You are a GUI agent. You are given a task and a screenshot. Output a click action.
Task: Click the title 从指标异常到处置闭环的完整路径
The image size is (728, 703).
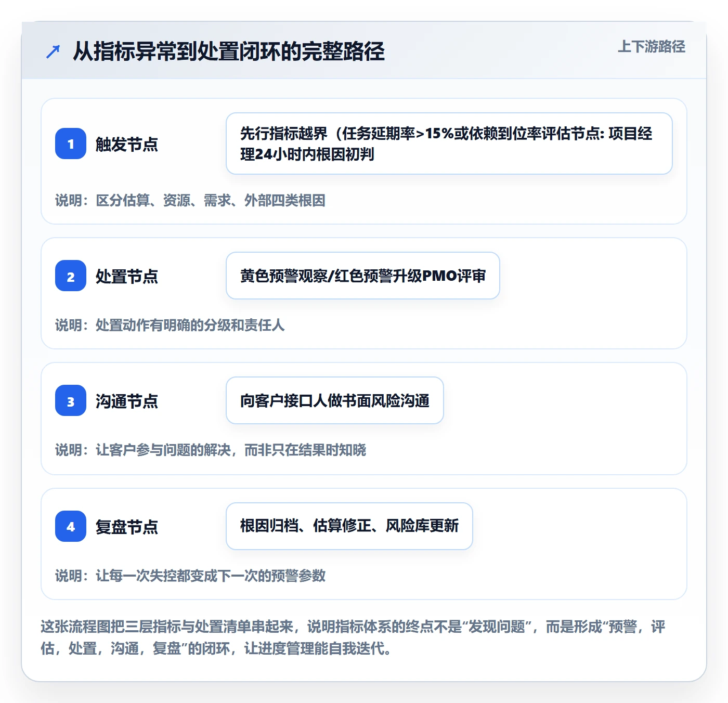point(229,51)
